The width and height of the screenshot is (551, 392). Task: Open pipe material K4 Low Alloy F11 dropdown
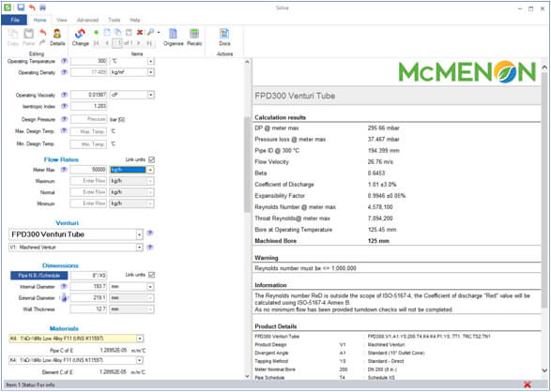[x=140, y=339]
